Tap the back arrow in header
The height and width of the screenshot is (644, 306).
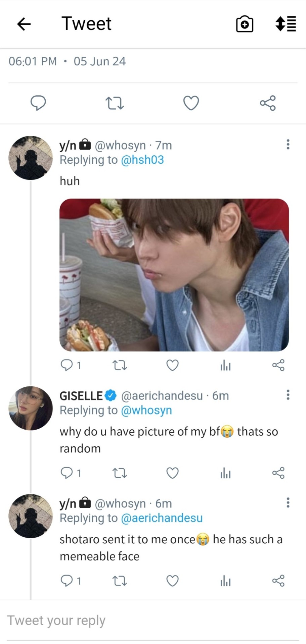pos(24,24)
